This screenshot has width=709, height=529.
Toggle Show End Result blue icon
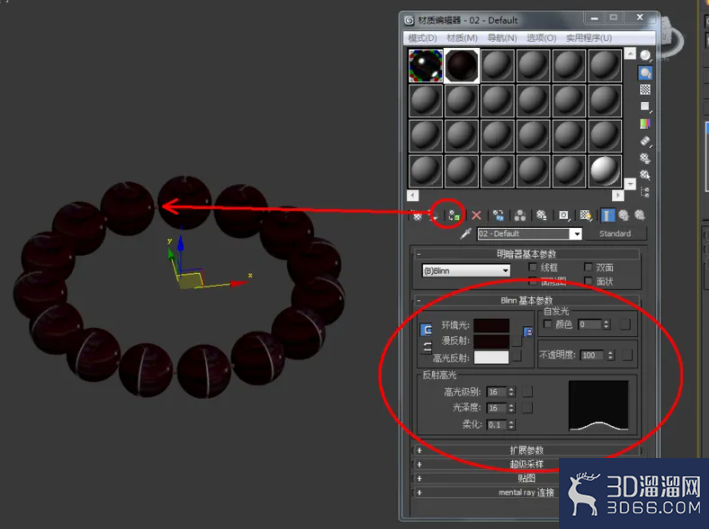pyautogui.click(x=607, y=216)
